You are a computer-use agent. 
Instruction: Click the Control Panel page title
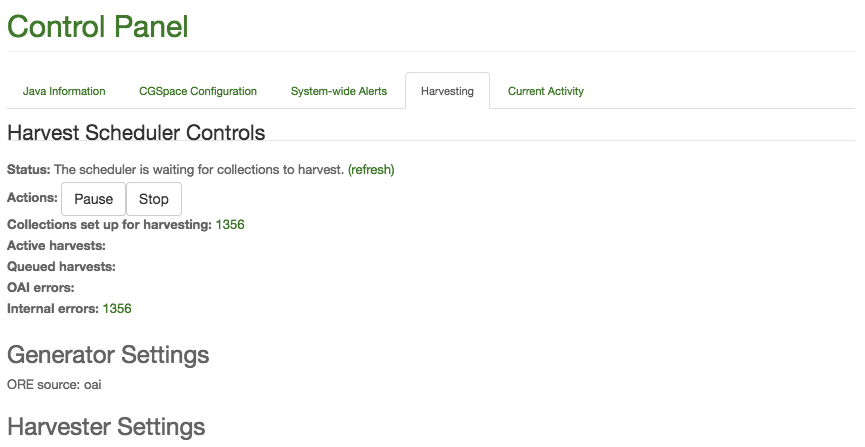[98, 26]
